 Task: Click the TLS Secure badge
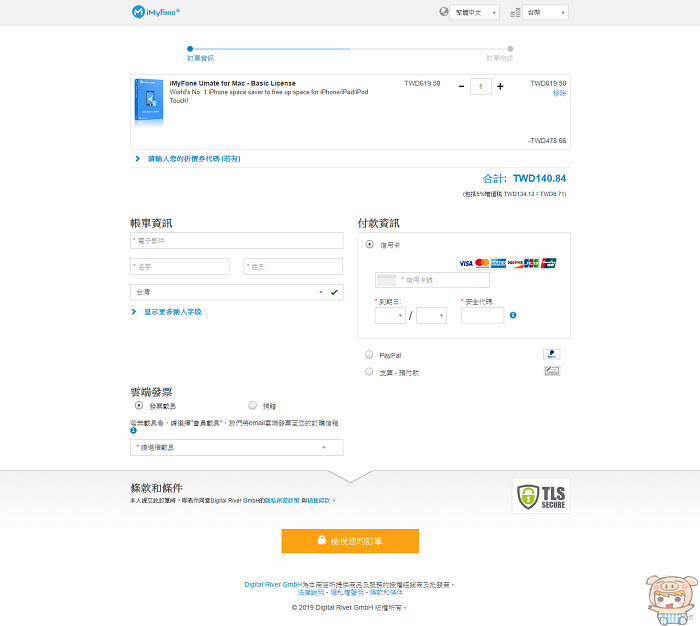tap(541, 496)
